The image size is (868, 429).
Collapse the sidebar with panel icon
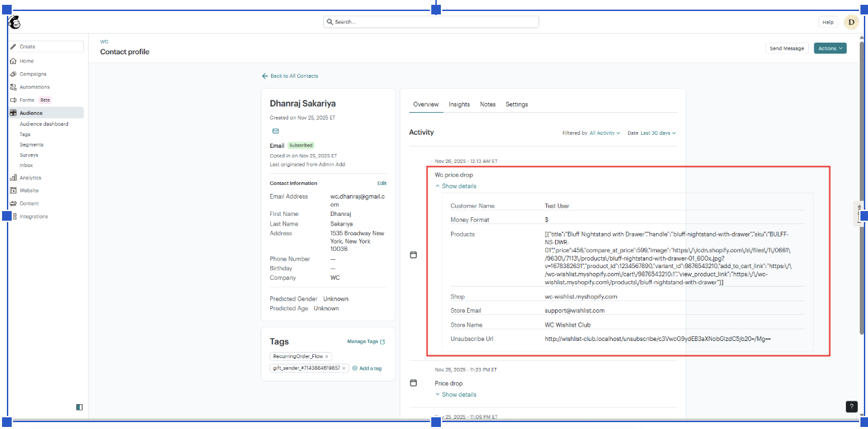[79, 407]
